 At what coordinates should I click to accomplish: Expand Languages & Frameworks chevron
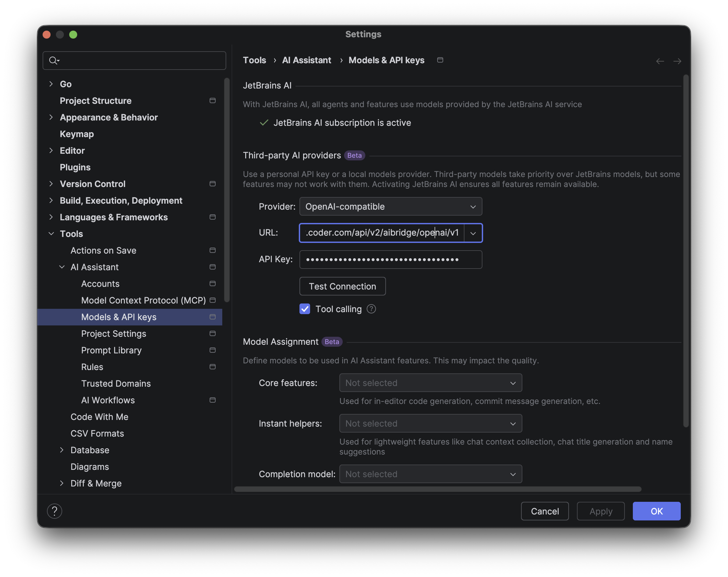51,217
